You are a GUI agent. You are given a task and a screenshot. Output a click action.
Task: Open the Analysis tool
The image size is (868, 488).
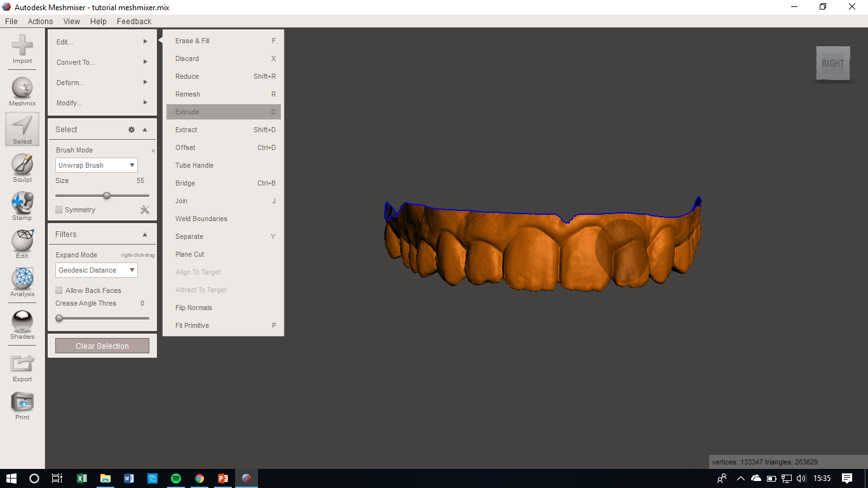coord(22,282)
